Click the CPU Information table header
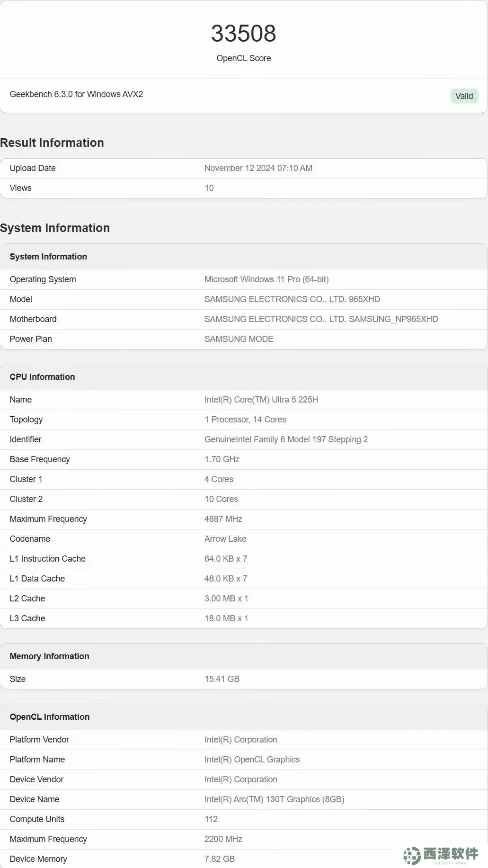 point(42,377)
